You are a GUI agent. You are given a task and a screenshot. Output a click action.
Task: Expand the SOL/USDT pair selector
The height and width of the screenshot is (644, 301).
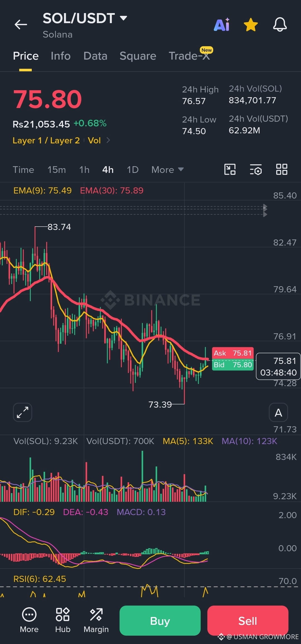click(x=123, y=18)
